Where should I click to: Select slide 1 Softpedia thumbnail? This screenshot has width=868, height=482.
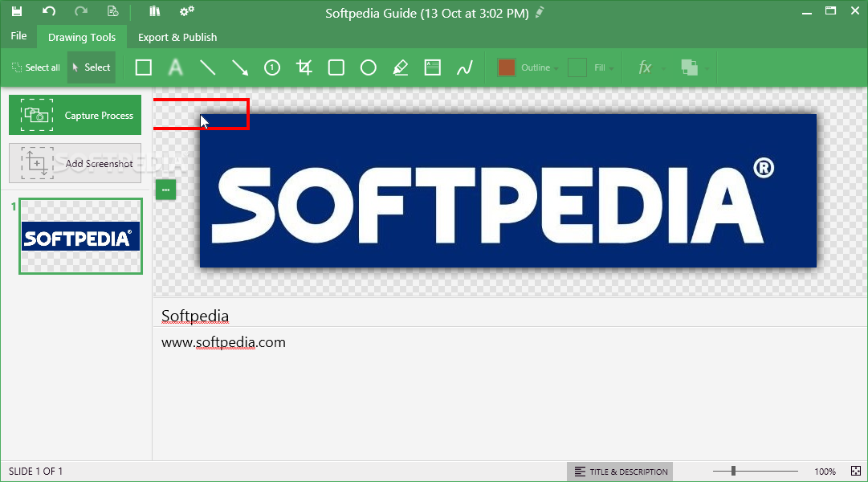point(81,236)
